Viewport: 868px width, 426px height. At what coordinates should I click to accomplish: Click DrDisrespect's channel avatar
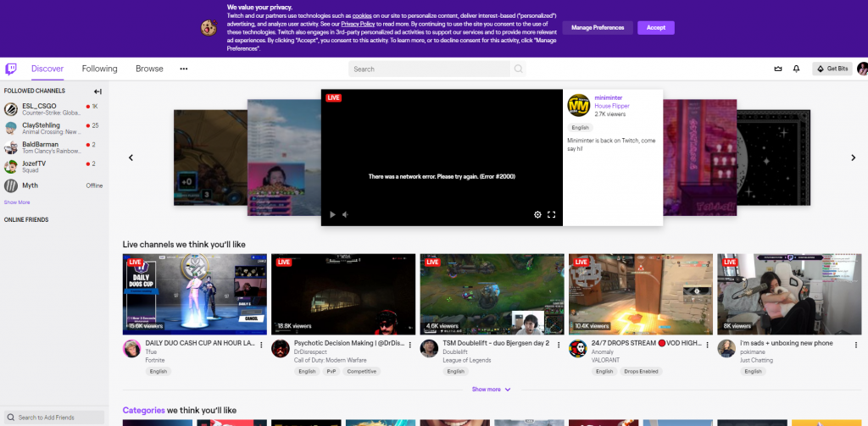pyautogui.click(x=280, y=349)
